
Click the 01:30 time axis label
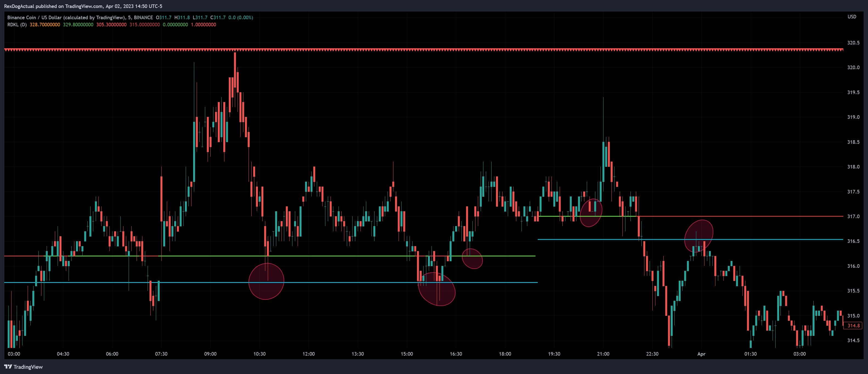point(750,354)
